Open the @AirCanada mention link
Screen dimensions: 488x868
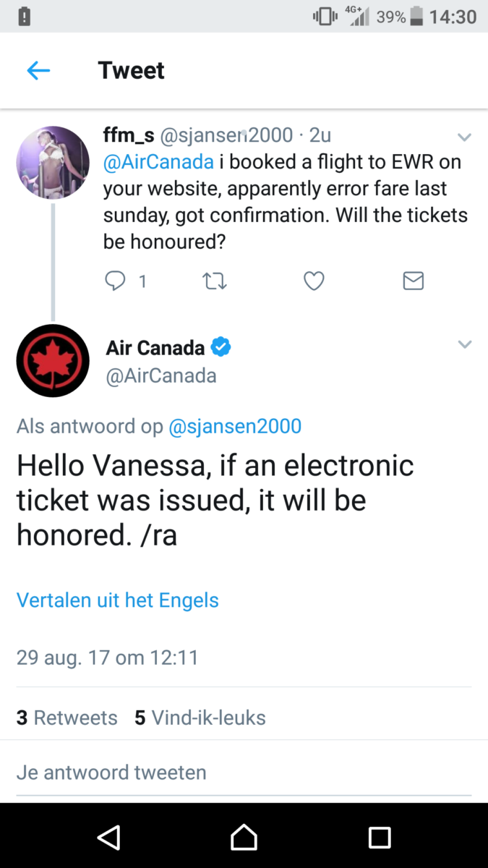pyautogui.click(x=158, y=162)
